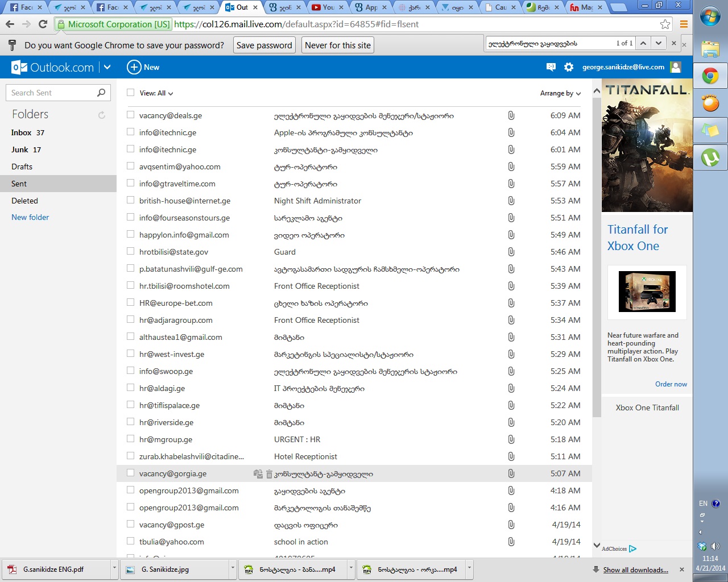Click the delete trash icon on vacancy@gorgia.ge row

[269, 474]
